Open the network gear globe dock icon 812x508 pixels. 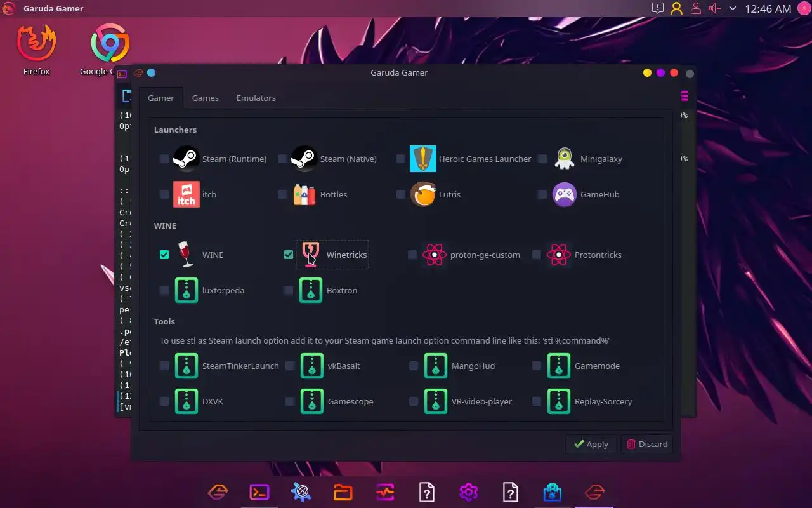(x=301, y=492)
